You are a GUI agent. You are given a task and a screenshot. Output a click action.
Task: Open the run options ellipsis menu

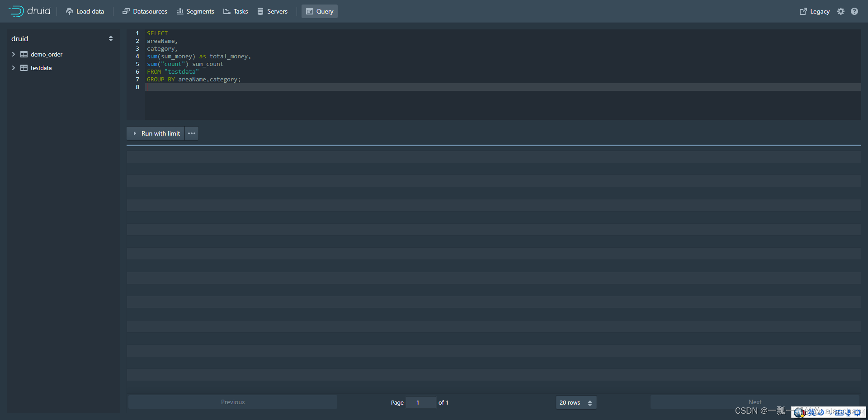tap(192, 133)
